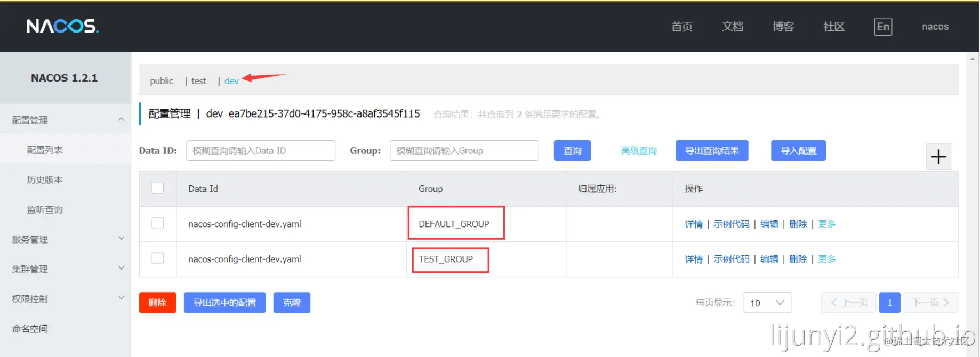Open 历史版本 in the sidebar
Screen dimensions: 980x357
[x=45, y=180]
